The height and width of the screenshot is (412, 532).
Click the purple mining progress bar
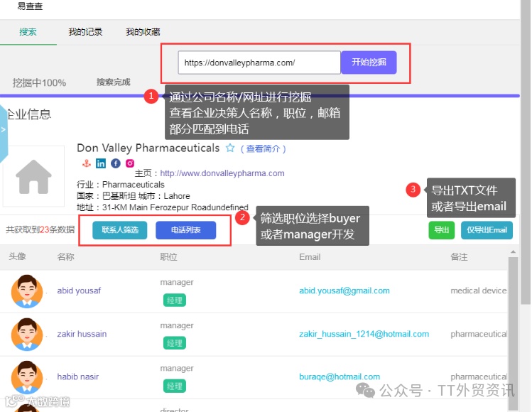tap(260, 96)
